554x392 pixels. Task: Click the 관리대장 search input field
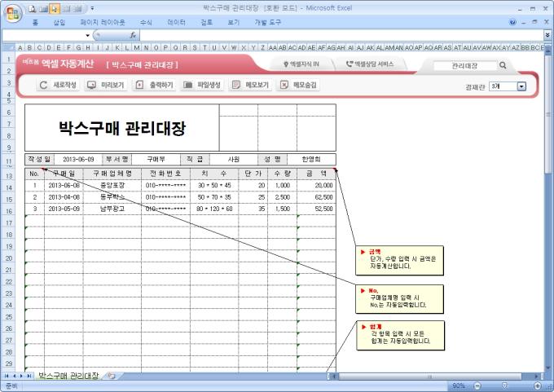coord(465,65)
